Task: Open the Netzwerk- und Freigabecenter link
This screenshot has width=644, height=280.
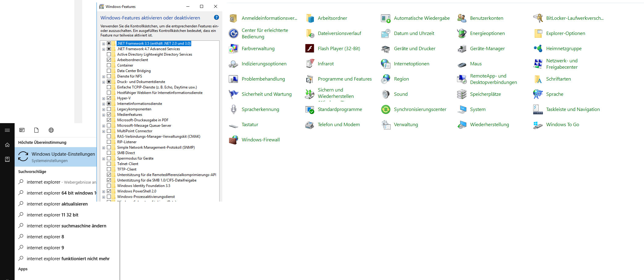Action: (562, 64)
